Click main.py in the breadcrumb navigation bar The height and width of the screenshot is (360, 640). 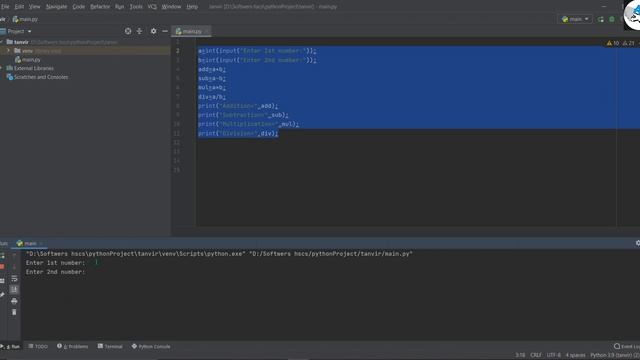(x=25, y=19)
